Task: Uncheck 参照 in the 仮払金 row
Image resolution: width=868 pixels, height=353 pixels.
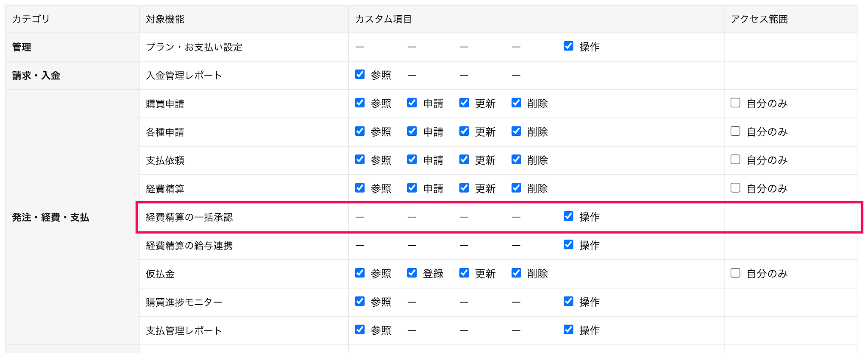Action: click(x=360, y=273)
